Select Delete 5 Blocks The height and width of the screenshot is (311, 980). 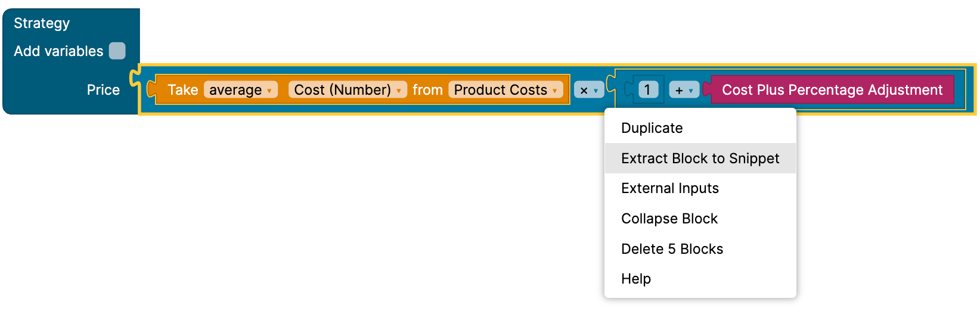(x=672, y=249)
